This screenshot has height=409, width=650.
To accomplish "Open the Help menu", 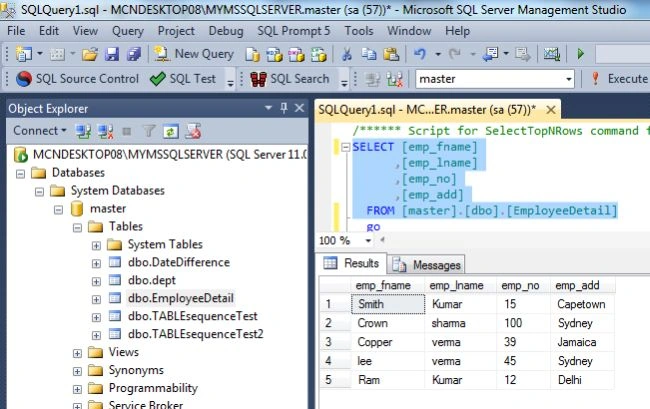I will pyautogui.click(x=457, y=31).
